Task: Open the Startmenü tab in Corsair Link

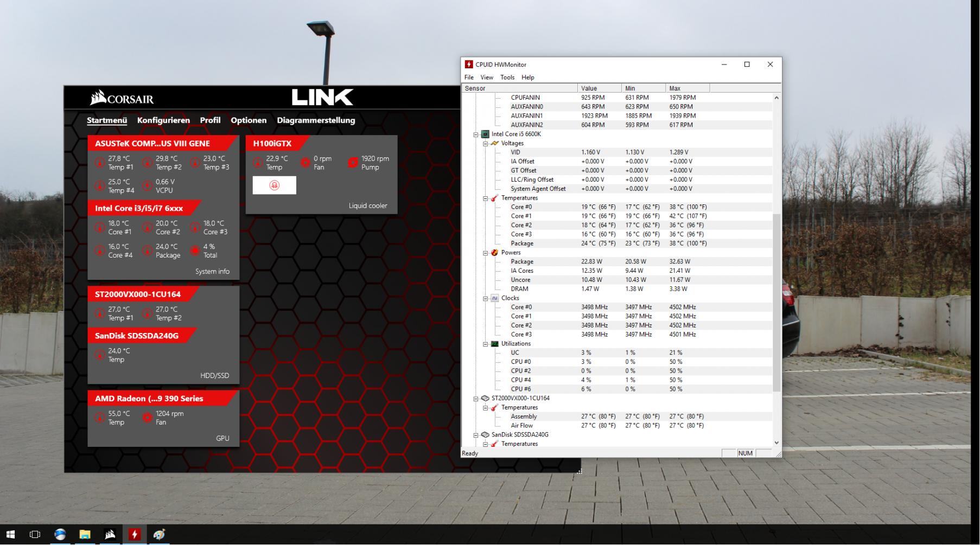Action: [107, 120]
